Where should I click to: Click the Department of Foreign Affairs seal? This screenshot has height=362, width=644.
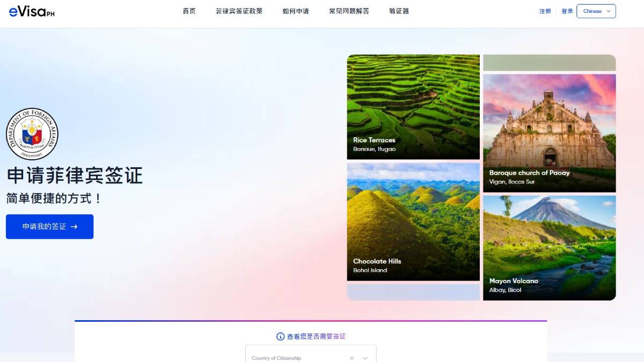pos(32,134)
